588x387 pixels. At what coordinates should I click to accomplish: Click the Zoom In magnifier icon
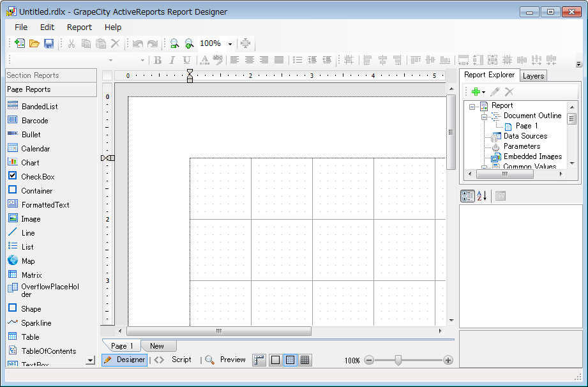pyautogui.click(x=189, y=43)
